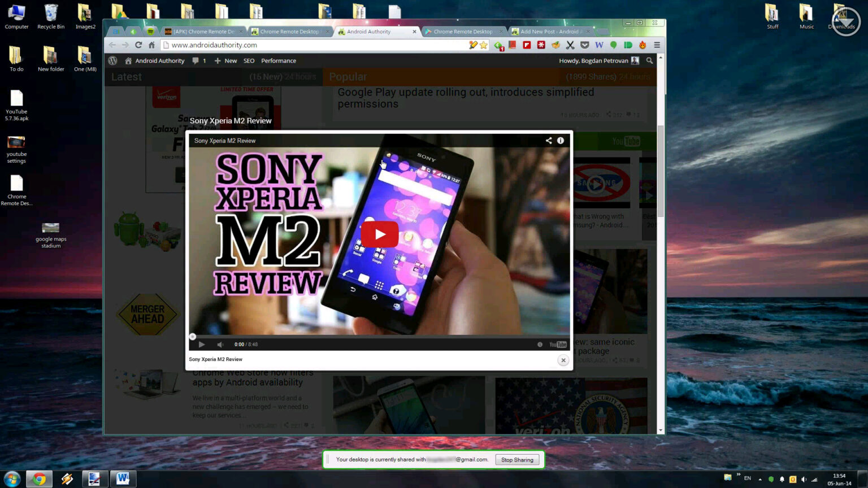Click the WordPress logo in the admin bar
The image size is (868, 488).
(113, 60)
